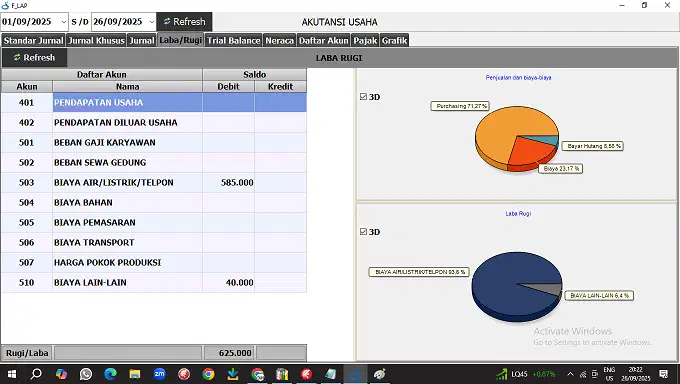Select the BIAYA AIR/LISTRIK/TELPON row

(154, 183)
